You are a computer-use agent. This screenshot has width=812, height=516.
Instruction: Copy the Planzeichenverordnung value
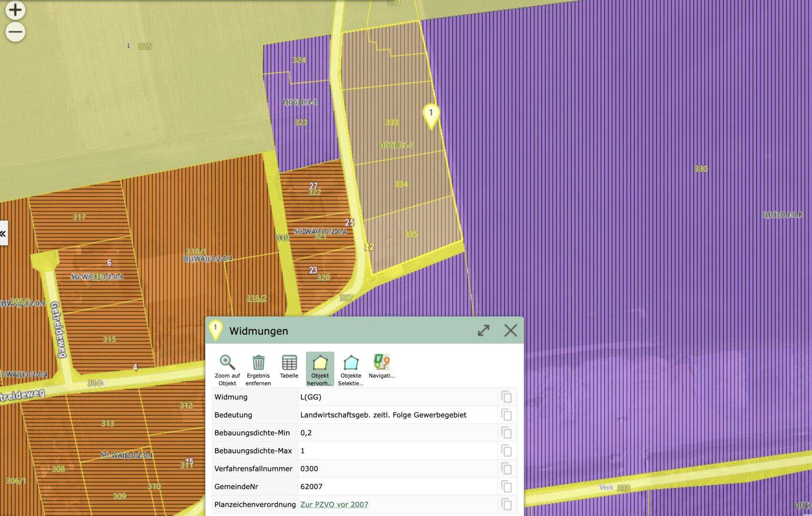[506, 505]
